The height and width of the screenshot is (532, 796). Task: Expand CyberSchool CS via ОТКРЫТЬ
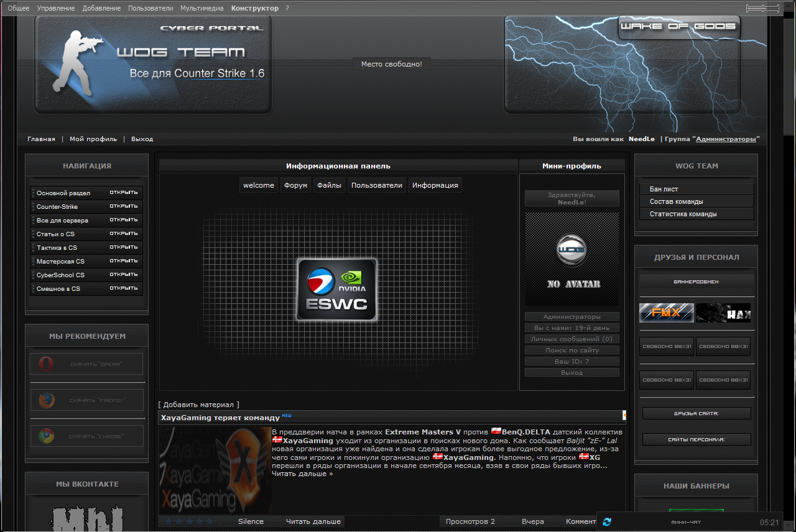pos(124,275)
